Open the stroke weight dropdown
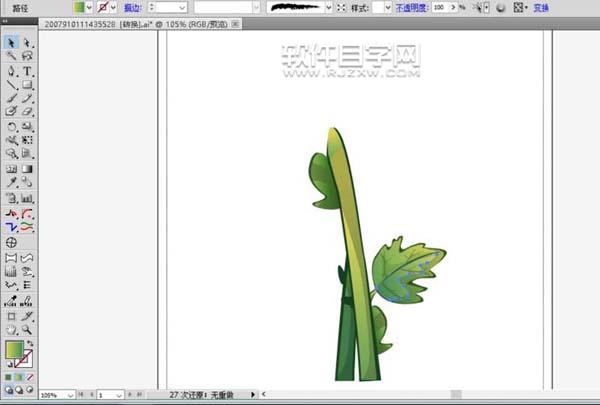Screen dimensions: 600x405 (183, 7)
